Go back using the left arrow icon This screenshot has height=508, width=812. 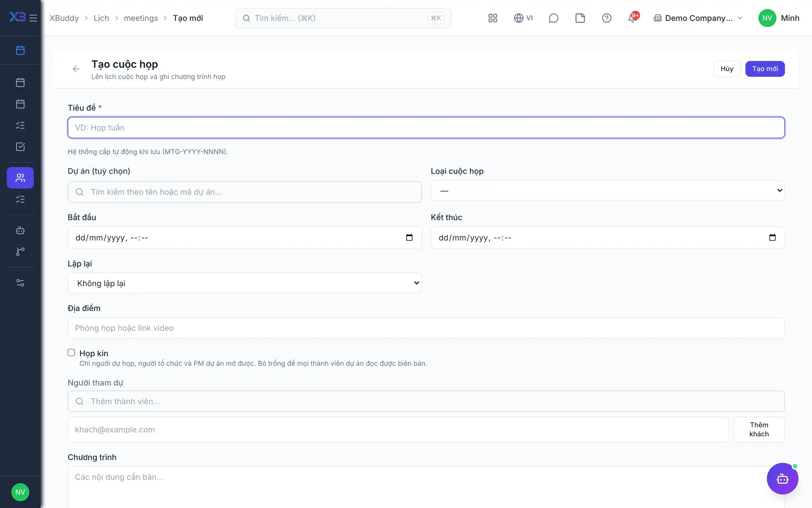click(76, 69)
